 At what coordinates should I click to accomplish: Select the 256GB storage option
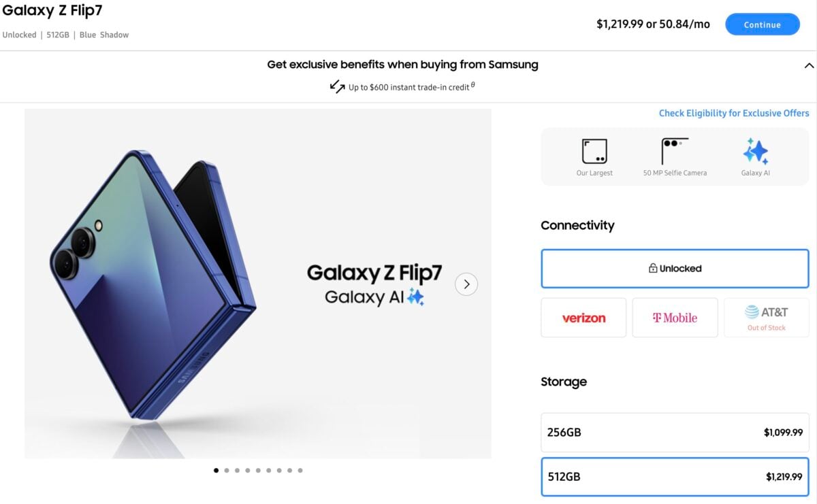tap(675, 433)
